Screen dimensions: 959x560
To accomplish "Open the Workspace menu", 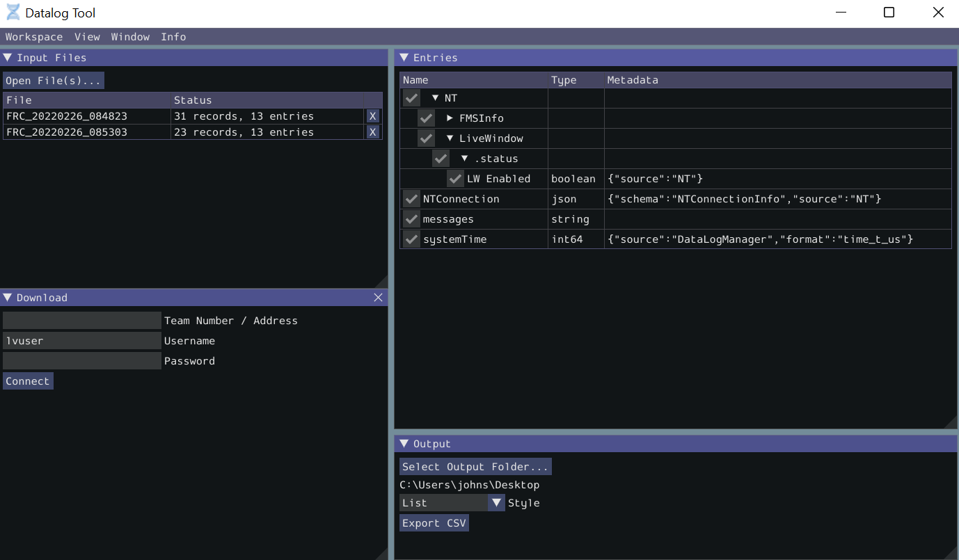I will (33, 37).
